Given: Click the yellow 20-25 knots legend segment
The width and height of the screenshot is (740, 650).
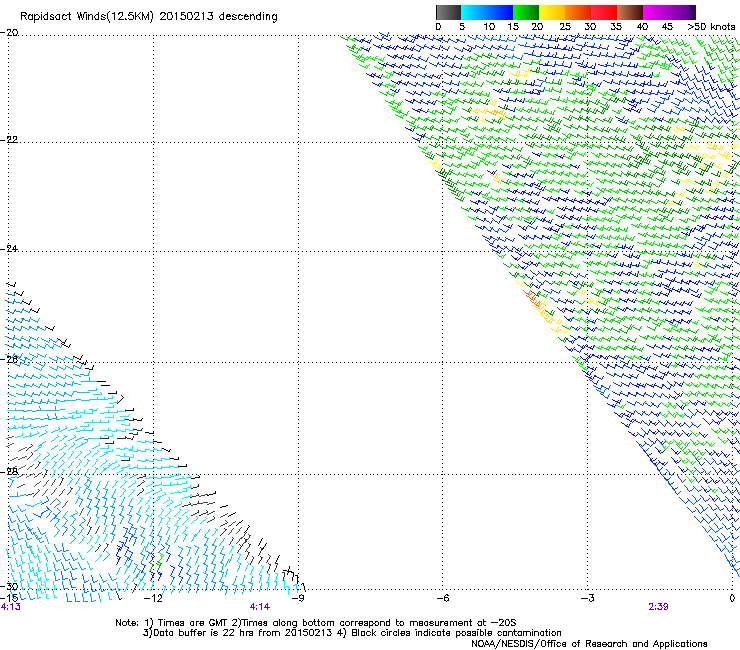Looking at the screenshot, I should 552,12.
